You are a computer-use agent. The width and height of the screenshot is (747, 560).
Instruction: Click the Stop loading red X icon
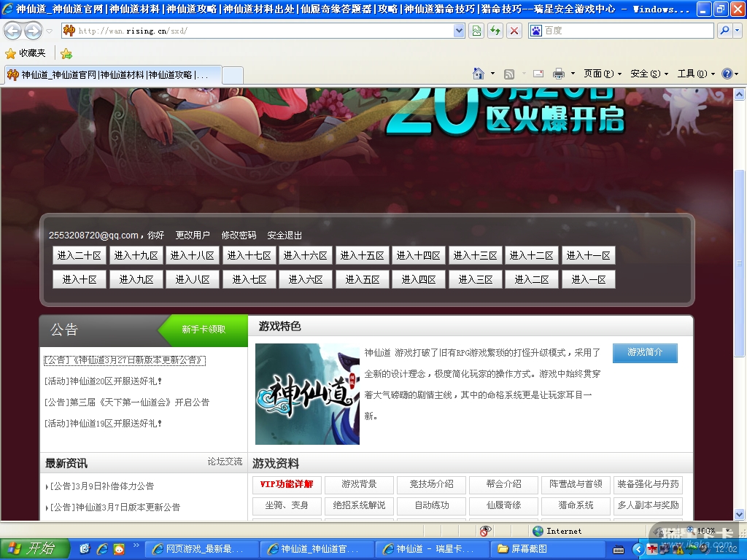[514, 31]
